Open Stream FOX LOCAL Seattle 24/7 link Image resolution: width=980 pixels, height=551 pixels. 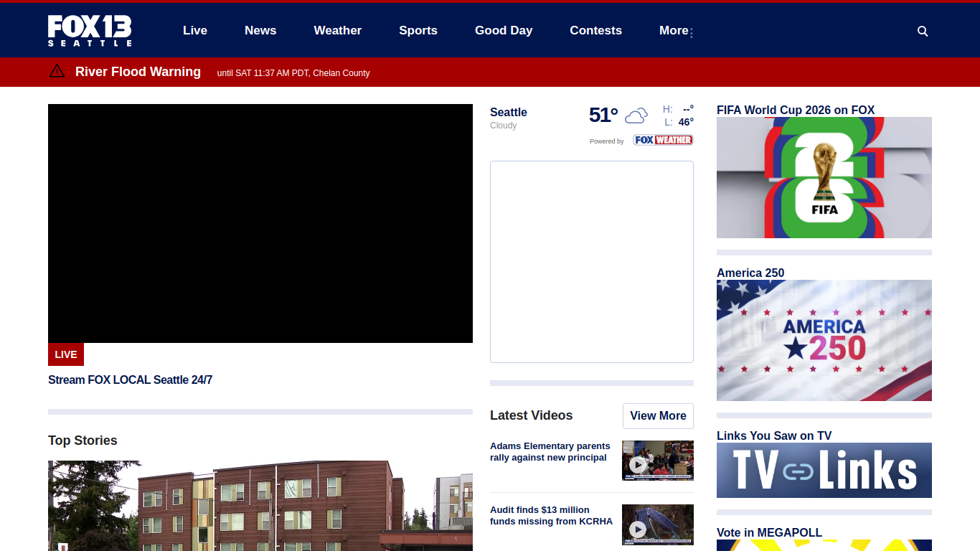coord(130,380)
